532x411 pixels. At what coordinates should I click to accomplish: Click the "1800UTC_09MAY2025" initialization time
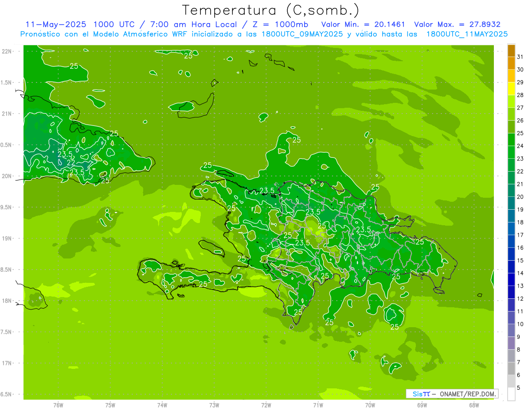click(x=302, y=34)
